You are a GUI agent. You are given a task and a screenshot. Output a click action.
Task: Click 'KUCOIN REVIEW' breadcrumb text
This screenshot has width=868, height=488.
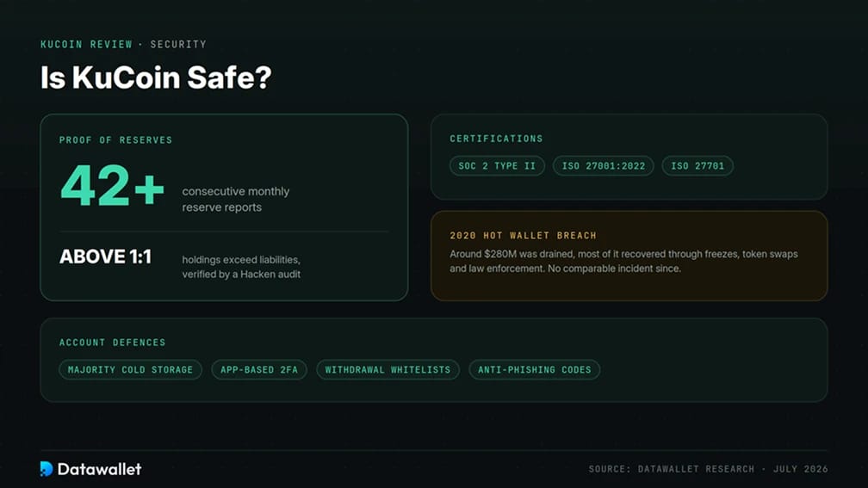click(x=86, y=44)
